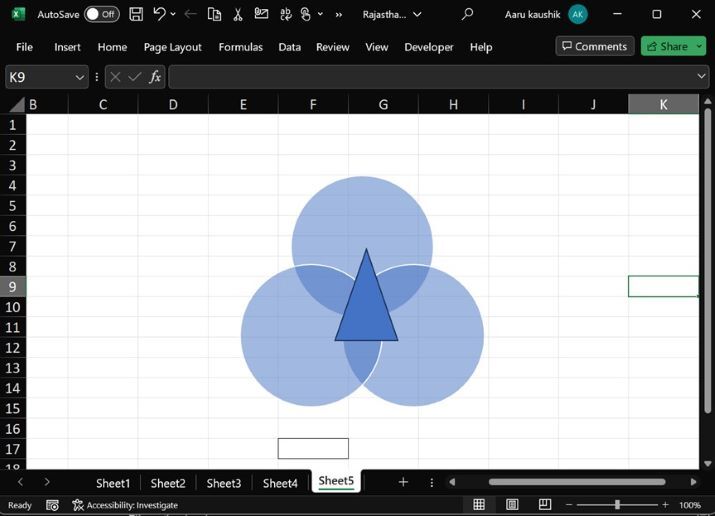Screen dimensions: 715x516
Task: Switch to Sheet4 tab
Action: (280, 483)
